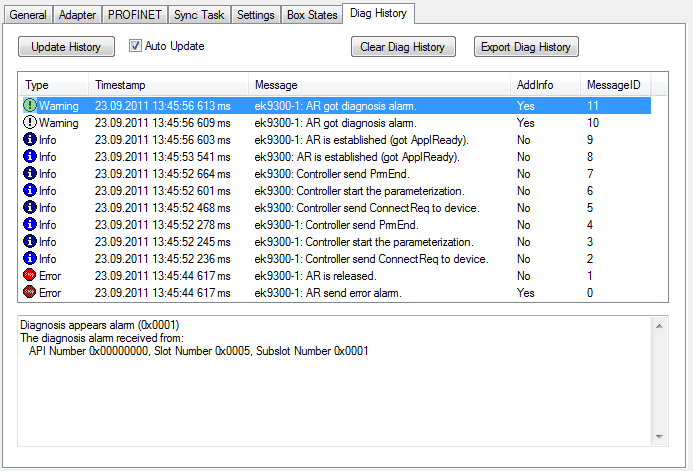The width and height of the screenshot is (693, 471).
Task: Click the error icon for MessageID 0
Action: pos(29,292)
